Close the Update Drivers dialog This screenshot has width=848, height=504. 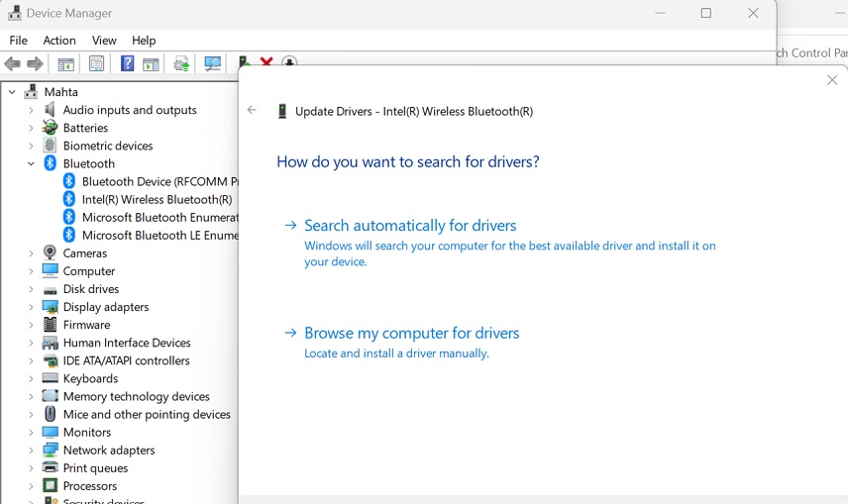tap(832, 80)
